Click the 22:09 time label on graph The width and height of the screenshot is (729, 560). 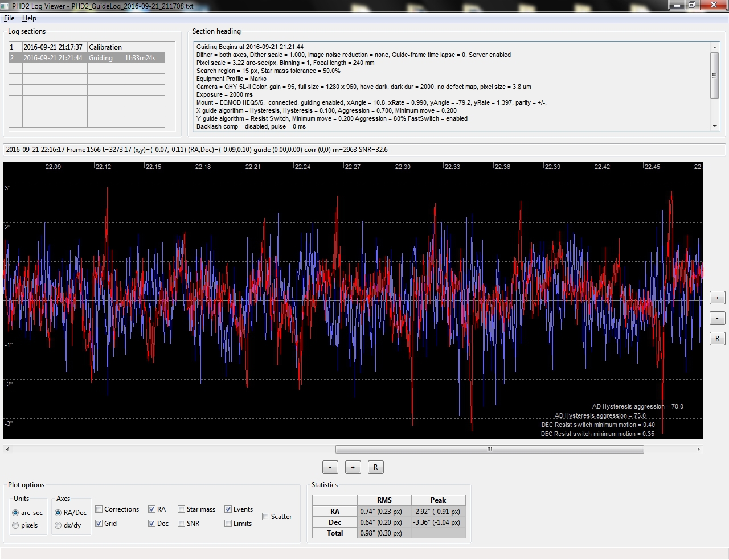pos(53,167)
